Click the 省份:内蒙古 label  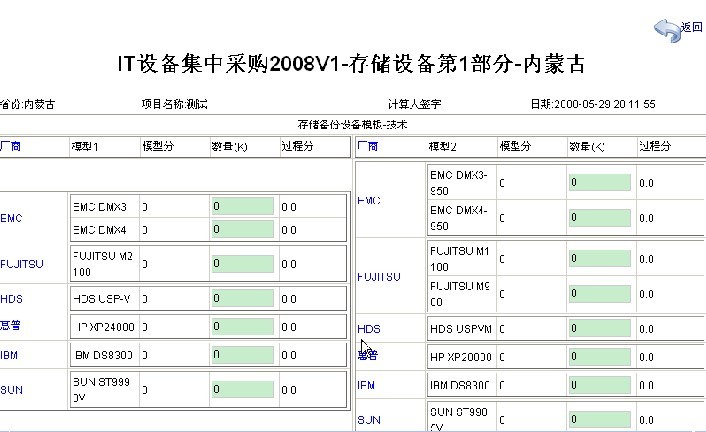pyautogui.click(x=27, y=105)
